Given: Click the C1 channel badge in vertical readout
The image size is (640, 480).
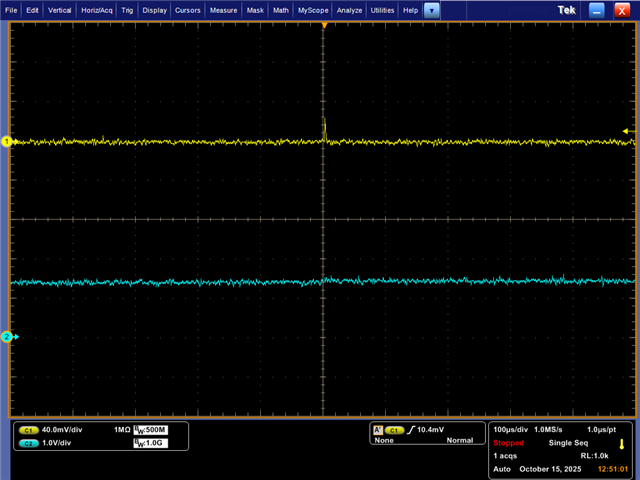Looking at the screenshot, I should [29, 430].
